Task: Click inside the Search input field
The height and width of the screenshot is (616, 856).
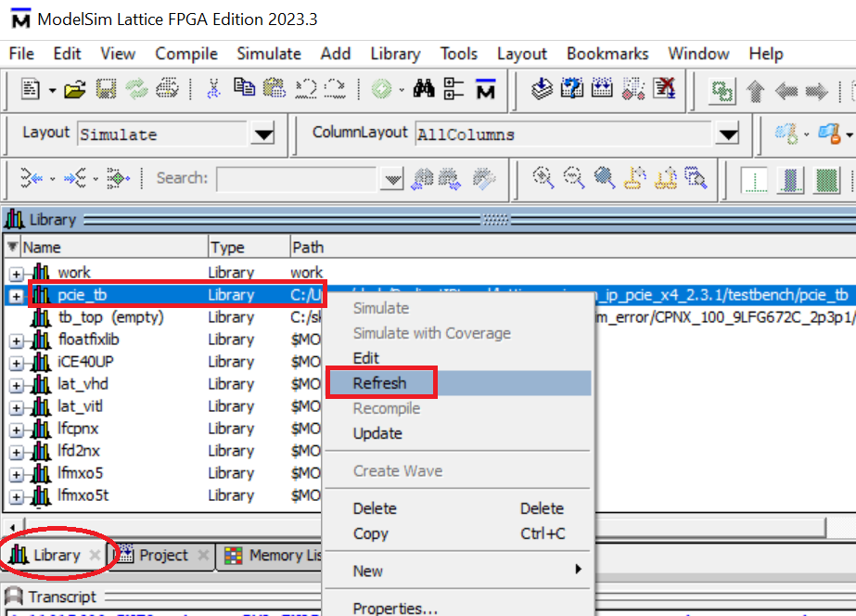Action: pyautogui.click(x=297, y=179)
